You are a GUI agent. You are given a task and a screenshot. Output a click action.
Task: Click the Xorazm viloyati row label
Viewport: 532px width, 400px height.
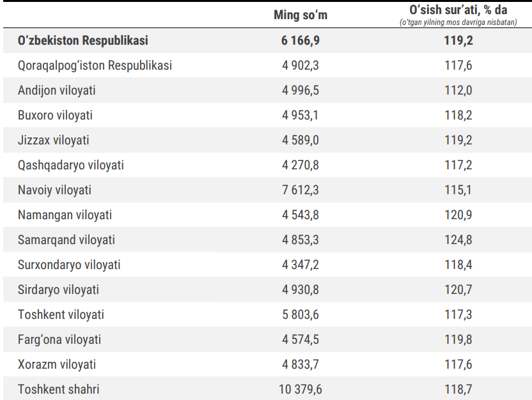point(57,364)
